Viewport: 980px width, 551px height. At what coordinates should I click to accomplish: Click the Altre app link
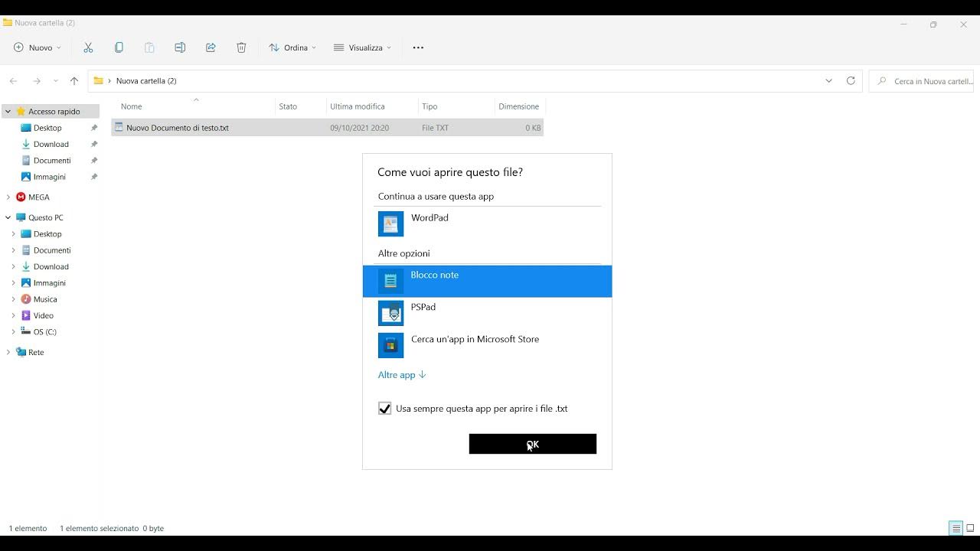click(x=397, y=374)
